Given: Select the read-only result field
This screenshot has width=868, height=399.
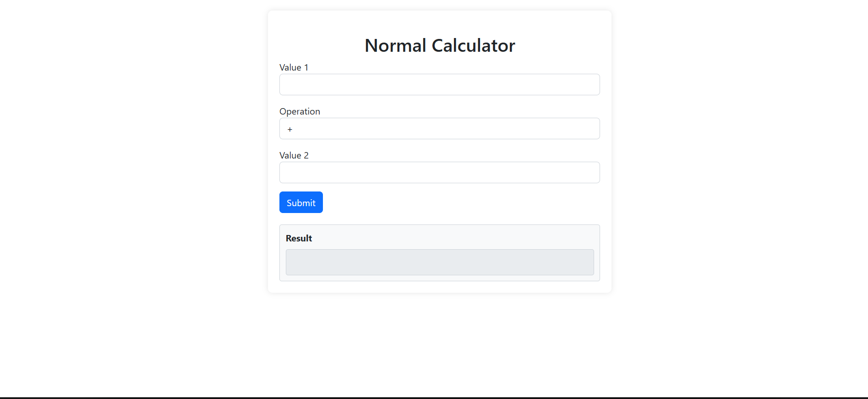Looking at the screenshot, I should pos(439,262).
